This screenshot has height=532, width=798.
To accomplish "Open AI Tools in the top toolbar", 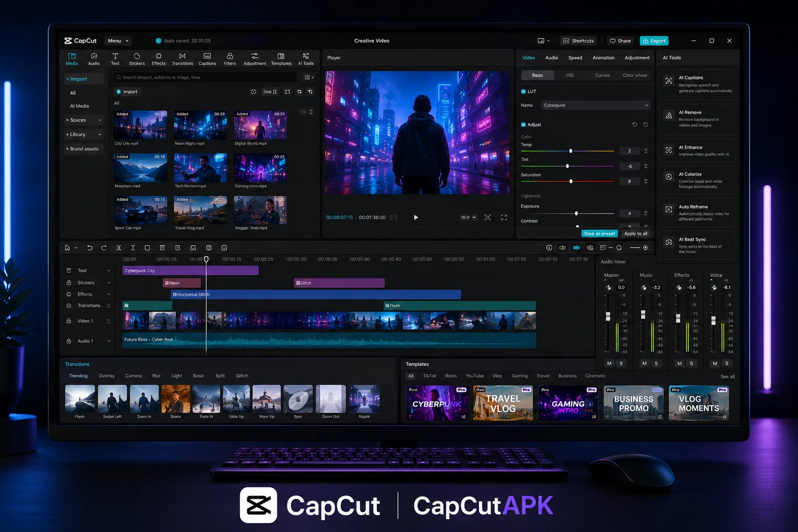I will click(305, 59).
